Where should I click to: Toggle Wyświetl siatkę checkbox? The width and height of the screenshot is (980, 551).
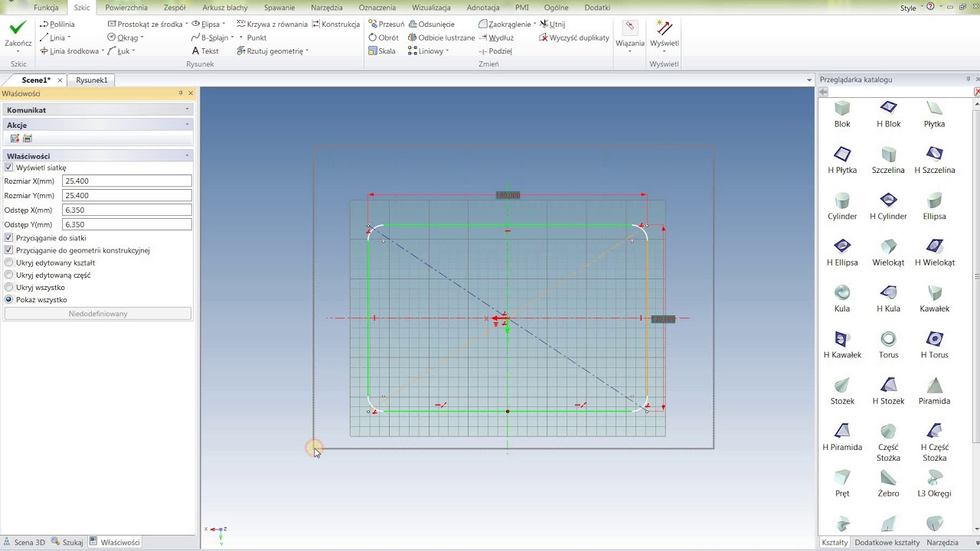click(x=9, y=168)
